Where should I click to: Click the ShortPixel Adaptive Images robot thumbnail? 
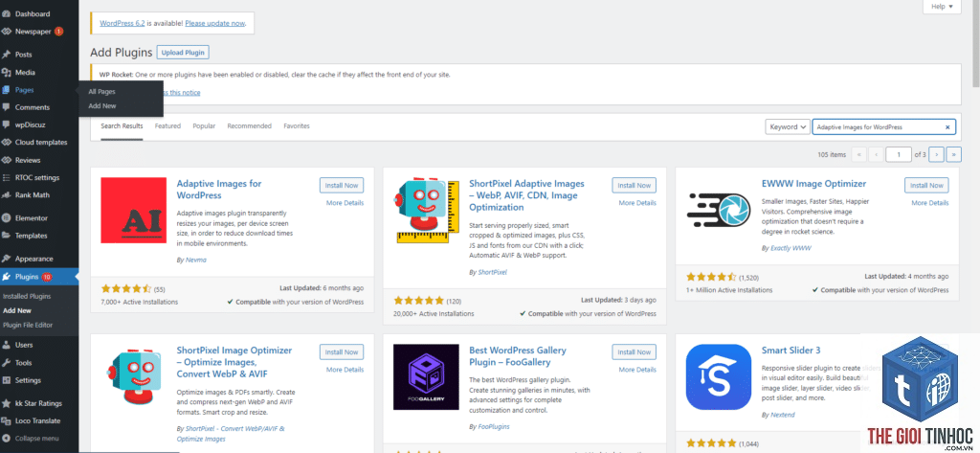tap(426, 211)
